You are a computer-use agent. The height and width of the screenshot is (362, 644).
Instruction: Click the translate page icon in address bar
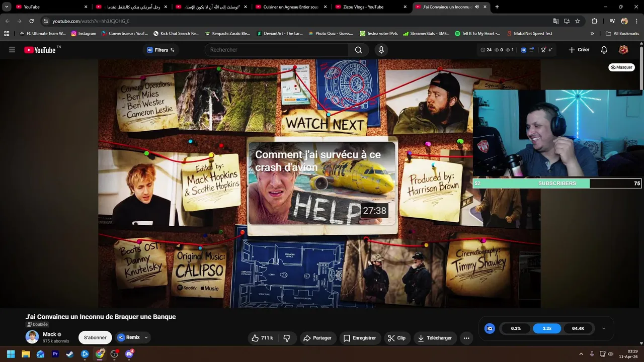point(556,21)
